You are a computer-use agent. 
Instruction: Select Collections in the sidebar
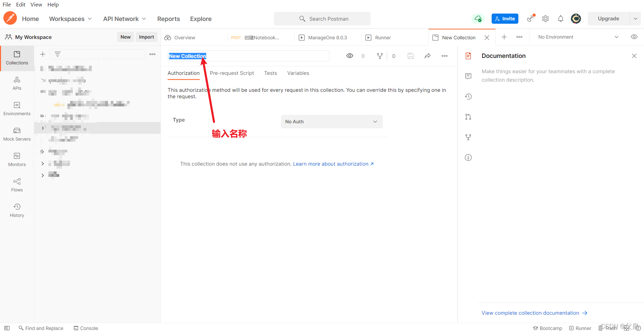pyautogui.click(x=17, y=58)
